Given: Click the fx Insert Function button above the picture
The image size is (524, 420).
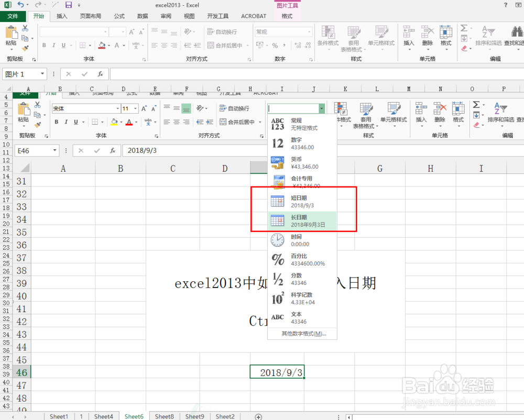Looking at the screenshot, I should click(x=100, y=74).
